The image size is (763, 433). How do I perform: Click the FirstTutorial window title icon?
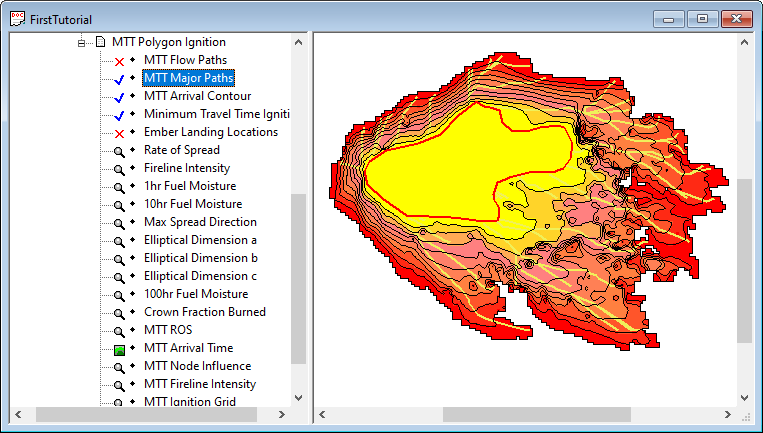point(18,19)
